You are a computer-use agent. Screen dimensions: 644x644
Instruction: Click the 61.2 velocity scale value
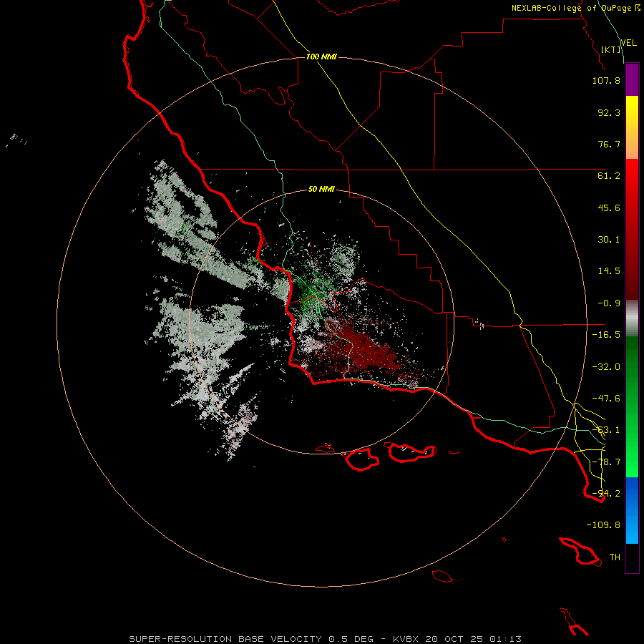[609, 176]
